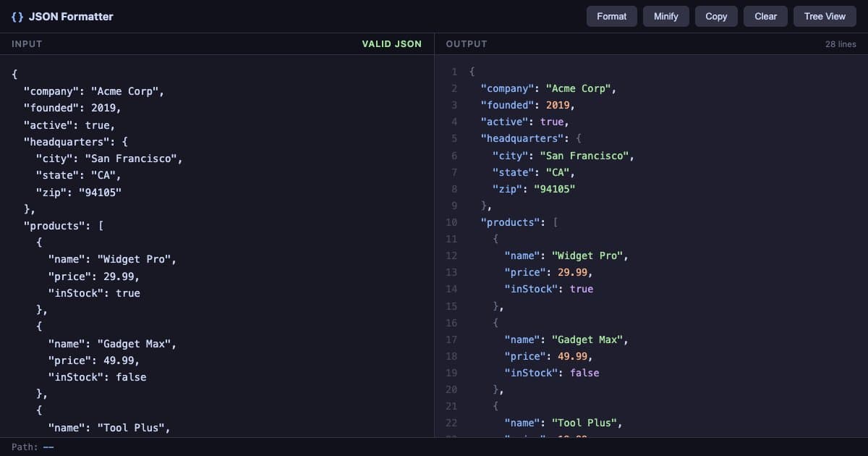Screen dimensions: 868x456
Task: Click the 29.99 price value in output
Action: (x=573, y=272)
